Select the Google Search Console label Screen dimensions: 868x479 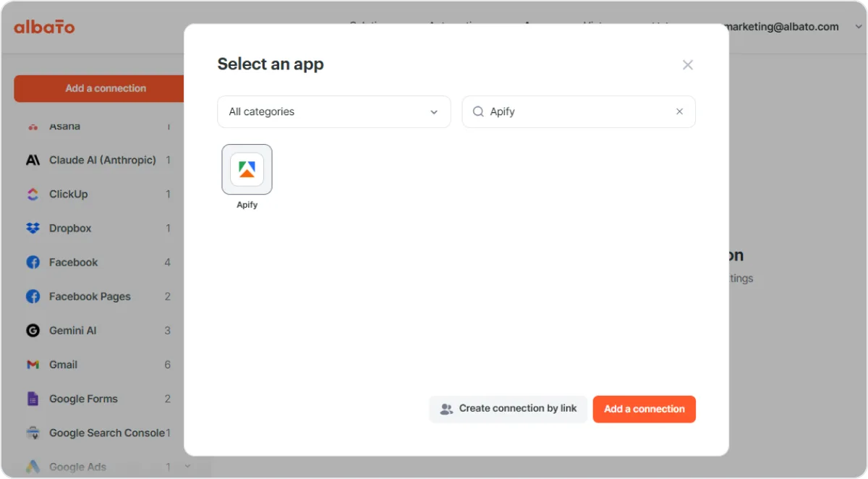click(107, 433)
